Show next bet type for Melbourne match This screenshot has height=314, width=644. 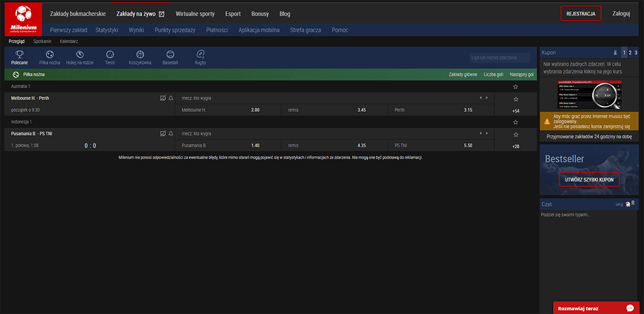(486, 99)
